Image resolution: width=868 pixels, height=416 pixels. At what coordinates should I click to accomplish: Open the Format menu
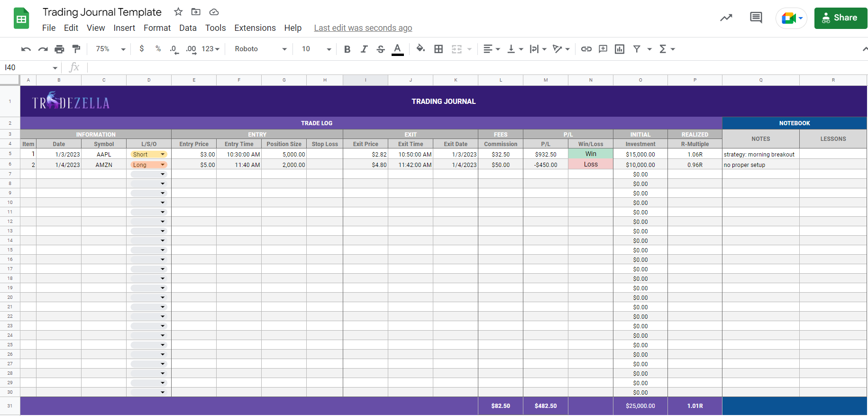pos(157,28)
